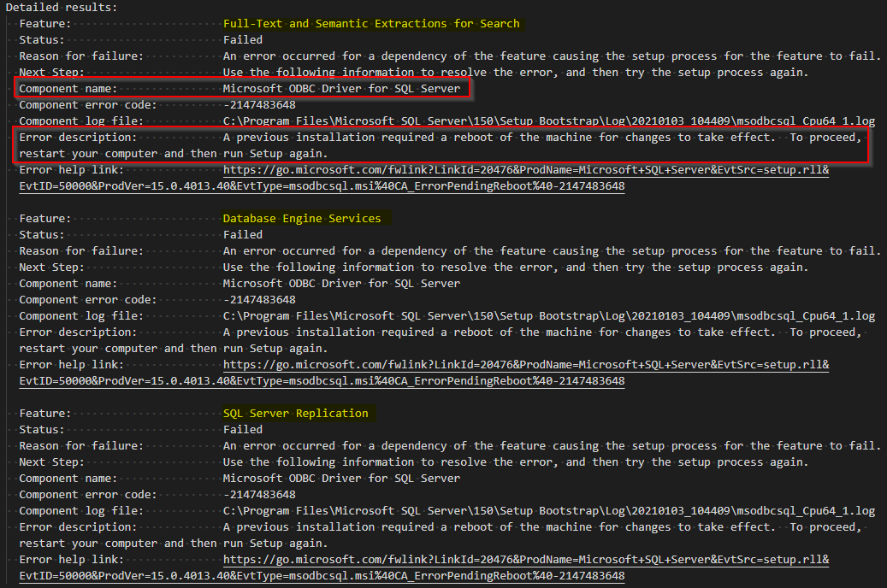Click the Next Step text under Full-Text feature

click(515, 73)
